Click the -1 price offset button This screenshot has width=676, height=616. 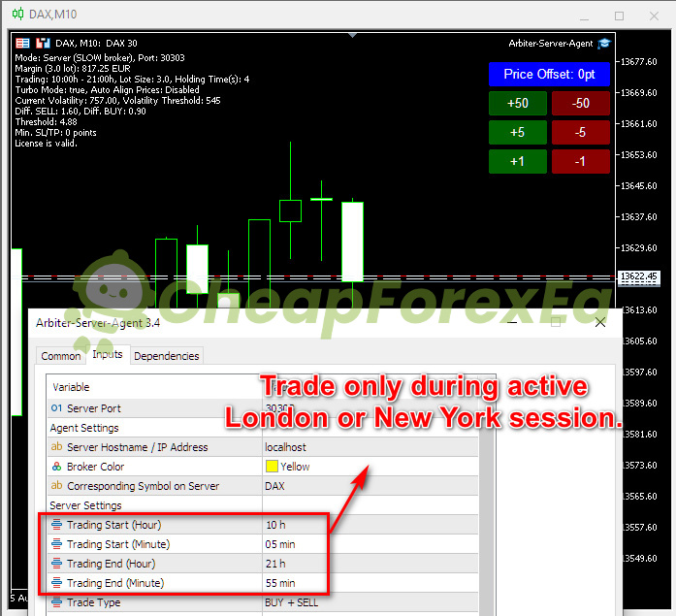coord(580,161)
